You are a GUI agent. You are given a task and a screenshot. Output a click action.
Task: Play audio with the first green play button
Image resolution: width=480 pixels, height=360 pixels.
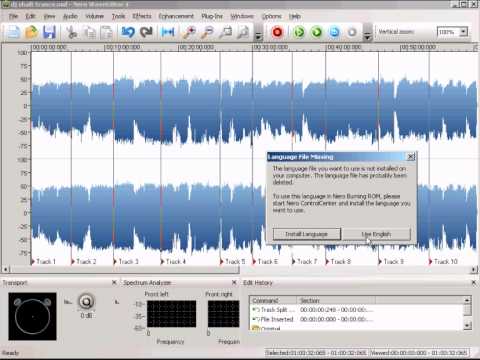[x=299, y=32]
